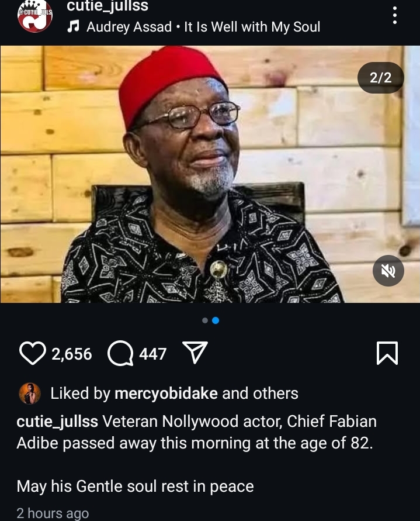Select the second carousel indicator dot
The height and width of the screenshot is (521, 420).
pyautogui.click(x=216, y=320)
